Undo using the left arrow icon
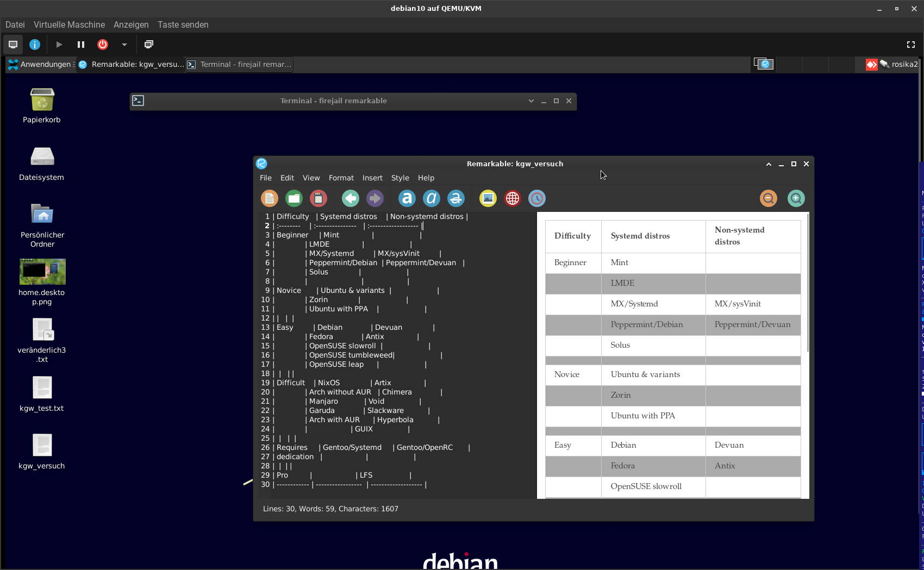The width and height of the screenshot is (924, 570). (351, 198)
